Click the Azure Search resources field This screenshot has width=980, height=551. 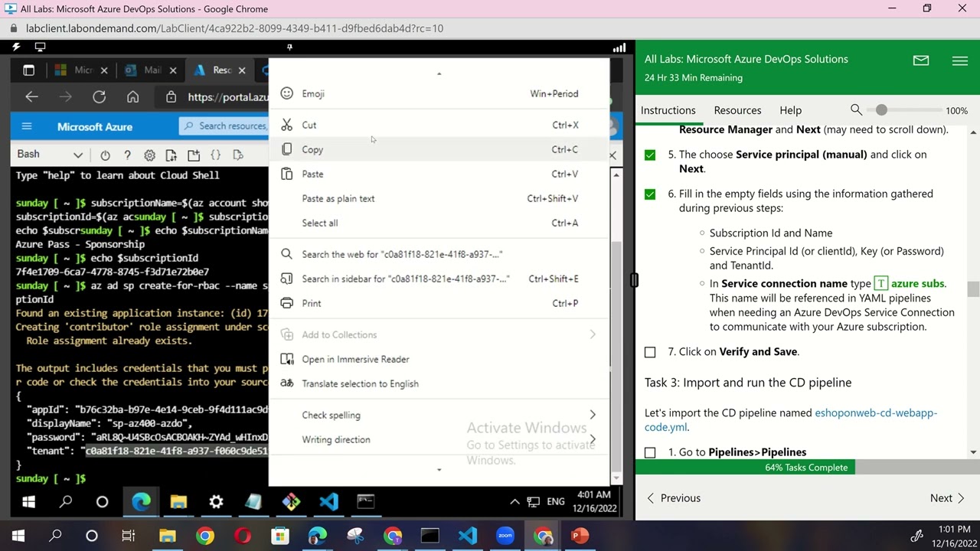click(224, 126)
